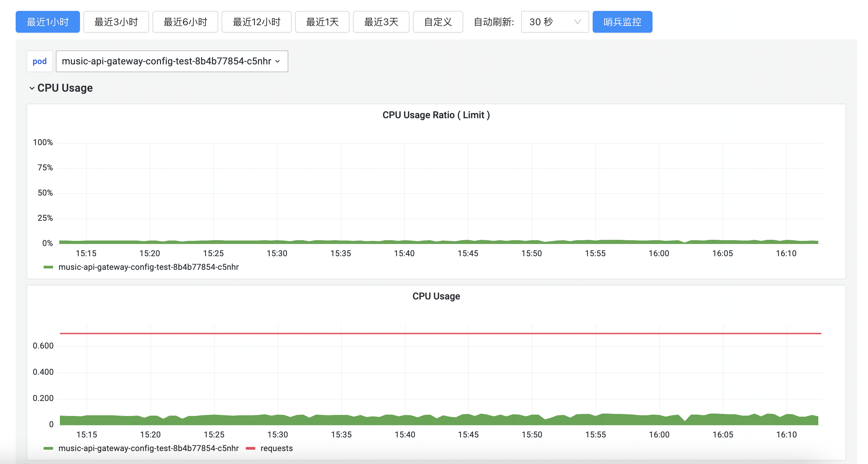Image resolution: width=868 pixels, height=464 pixels.
Task: Click the pod variable label
Action: point(39,61)
